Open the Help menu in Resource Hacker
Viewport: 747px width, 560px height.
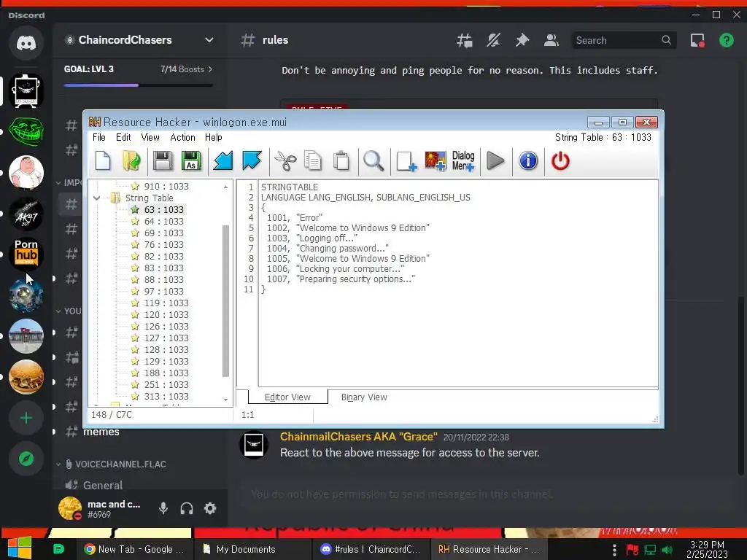tap(214, 137)
